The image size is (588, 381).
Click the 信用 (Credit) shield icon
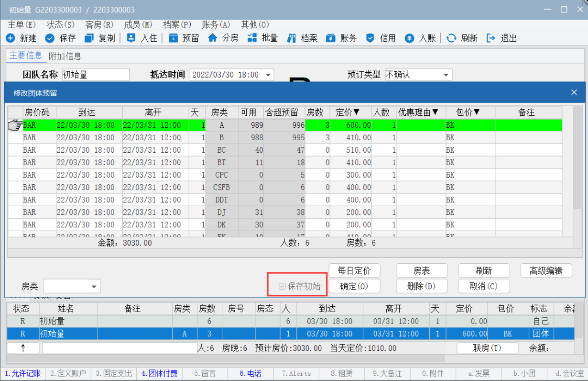tap(370, 38)
